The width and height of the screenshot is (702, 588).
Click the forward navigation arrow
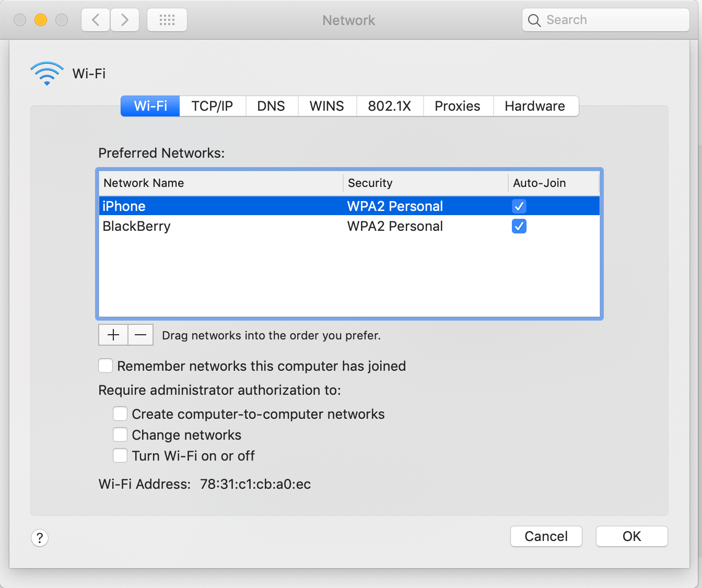pos(124,19)
